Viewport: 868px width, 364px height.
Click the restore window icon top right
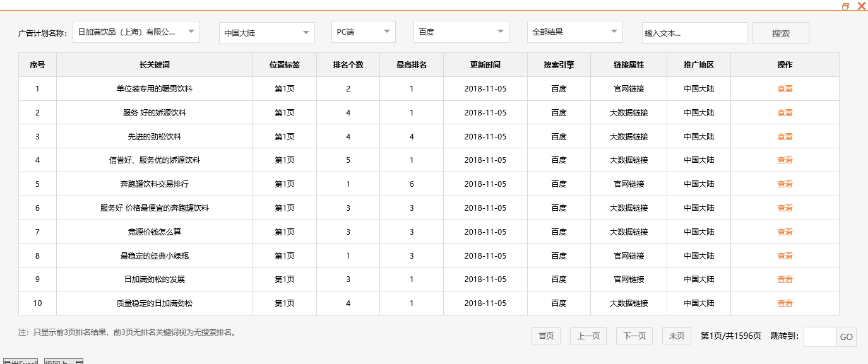click(x=846, y=6)
